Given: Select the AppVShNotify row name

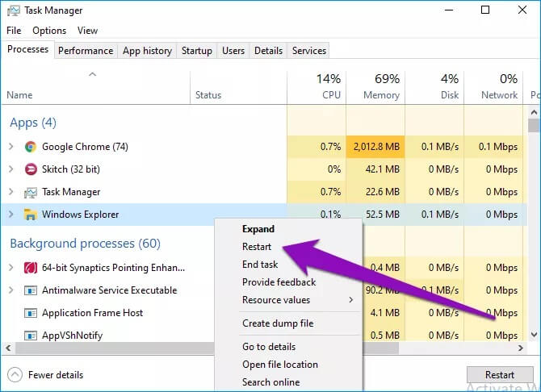Looking at the screenshot, I should (72, 336).
